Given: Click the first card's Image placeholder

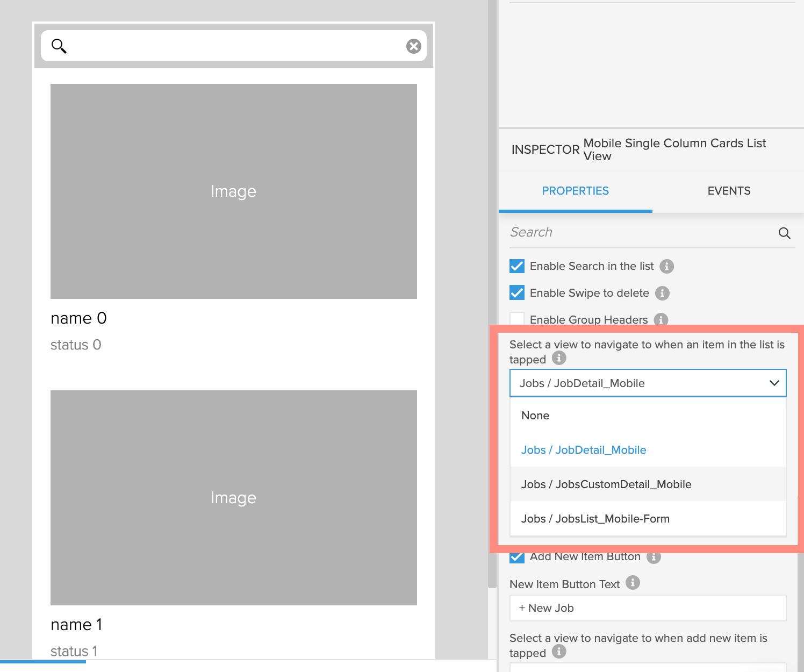Looking at the screenshot, I should [233, 191].
